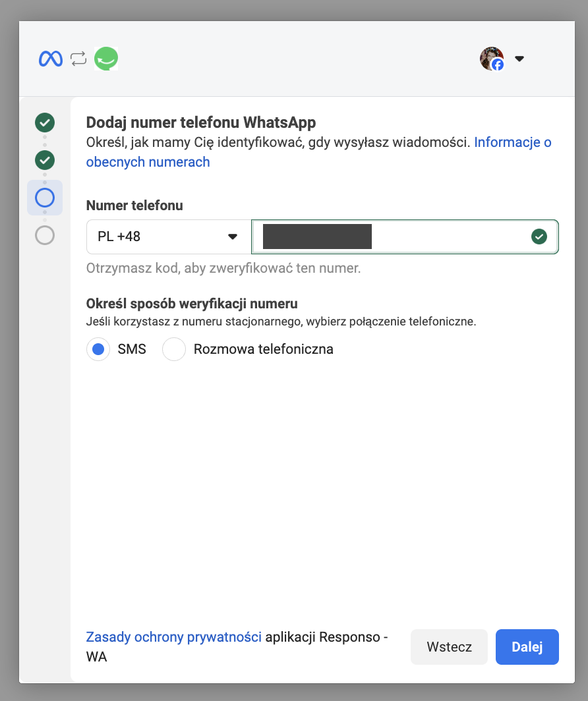Choose Rozmowa telefoniczna verification method

click(x=174, y=349)
